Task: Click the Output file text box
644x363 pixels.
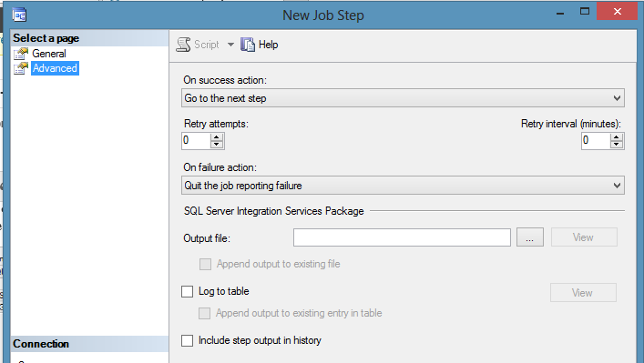Action: 402,237
